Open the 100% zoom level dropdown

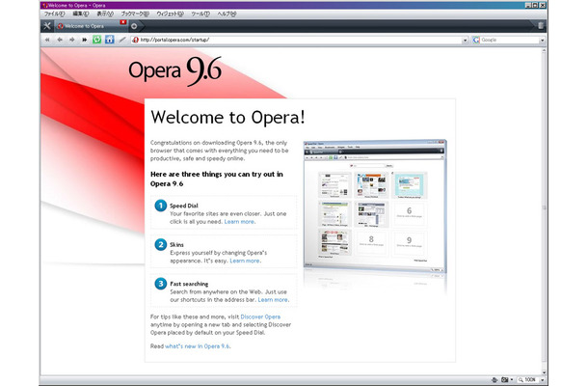point(543,380)
